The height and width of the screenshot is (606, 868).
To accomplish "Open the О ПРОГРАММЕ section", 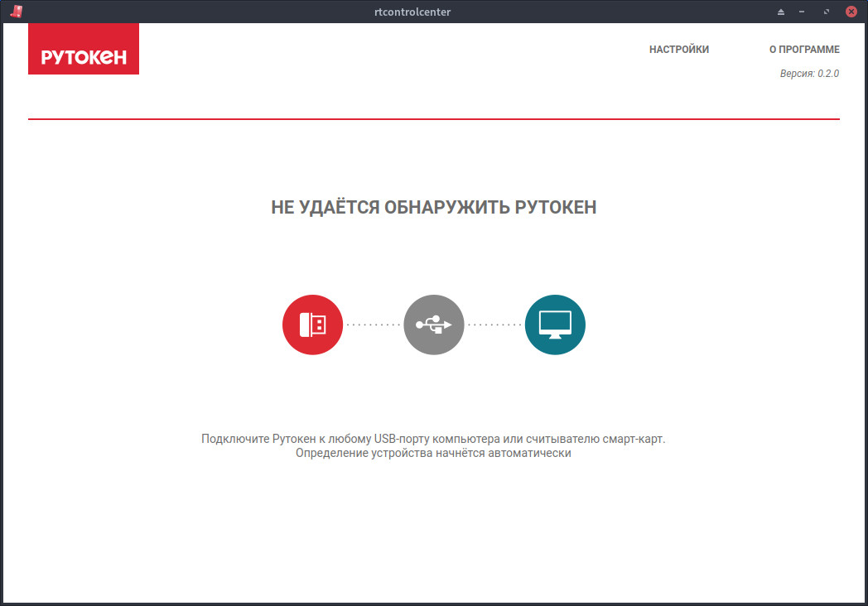I will coord(804,49).
